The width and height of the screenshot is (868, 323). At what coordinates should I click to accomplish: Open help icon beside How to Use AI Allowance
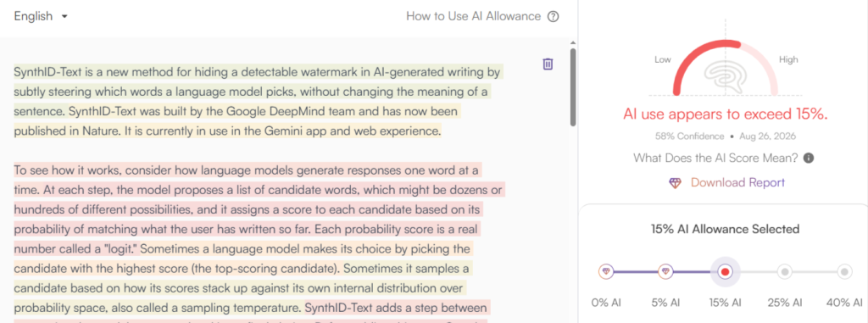pos(553,17)
